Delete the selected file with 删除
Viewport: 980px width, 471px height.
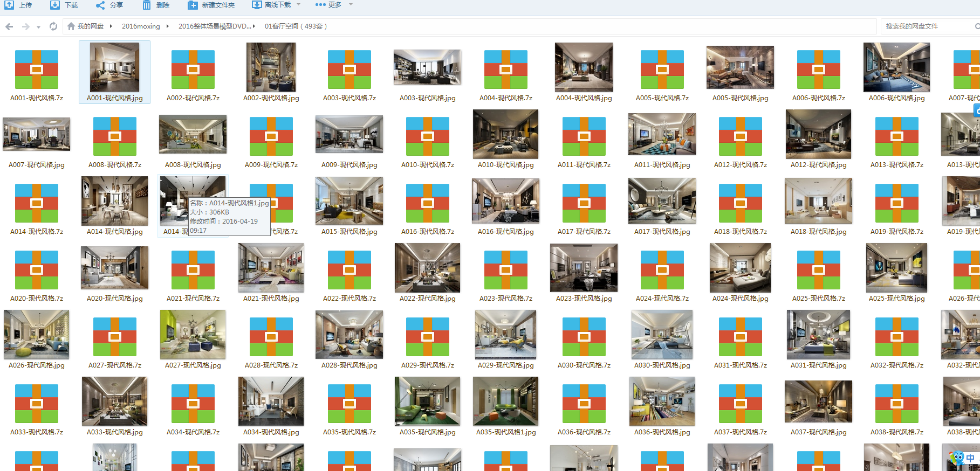click(x=156, y=5)
